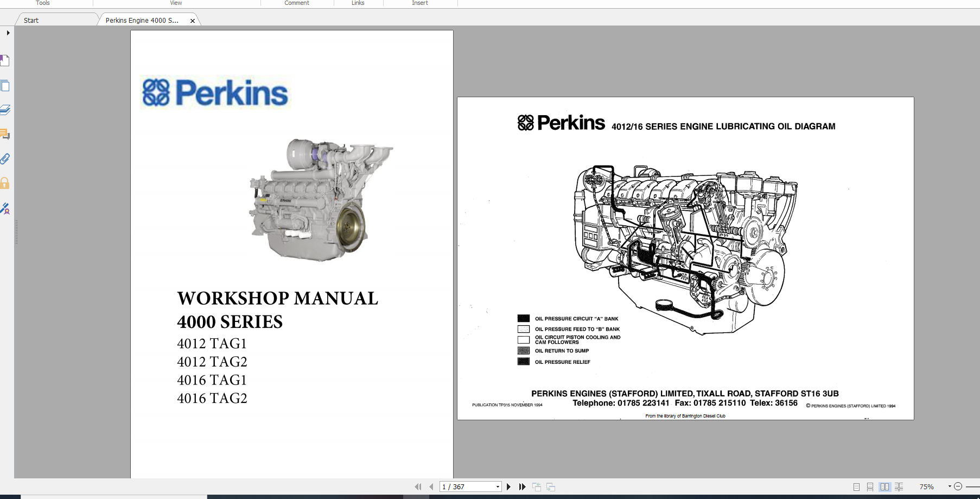980x499 pixels.
Task: Go to the next page
Action: (x=508, y=487)
